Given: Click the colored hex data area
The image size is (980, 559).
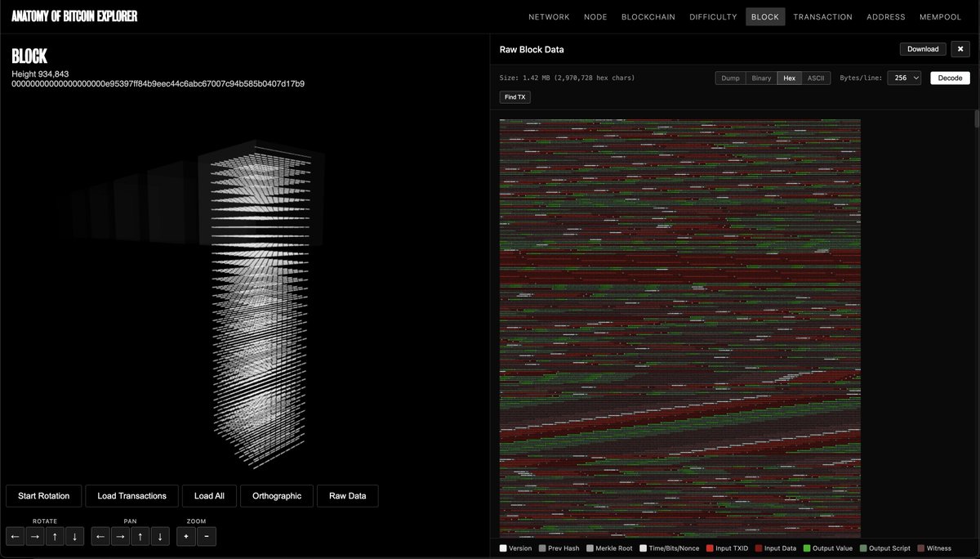Looking at the screenshot, I should point(679,329).
